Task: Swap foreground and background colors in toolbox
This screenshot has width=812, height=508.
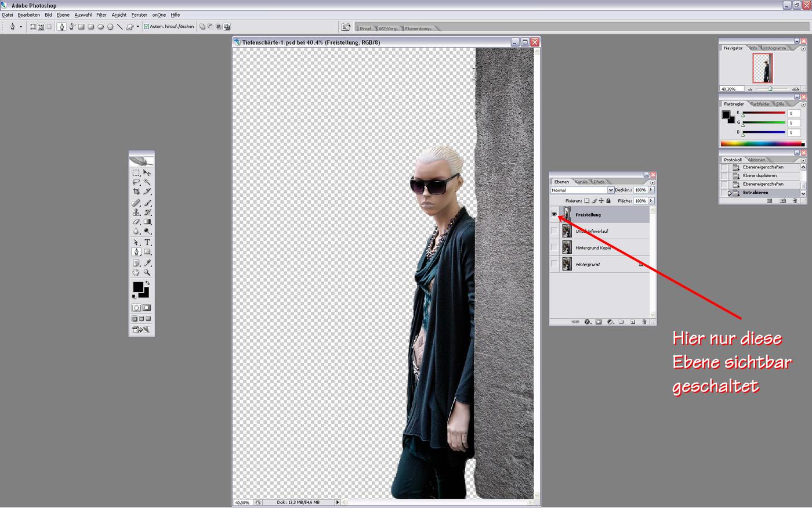Action: [147, 283]
